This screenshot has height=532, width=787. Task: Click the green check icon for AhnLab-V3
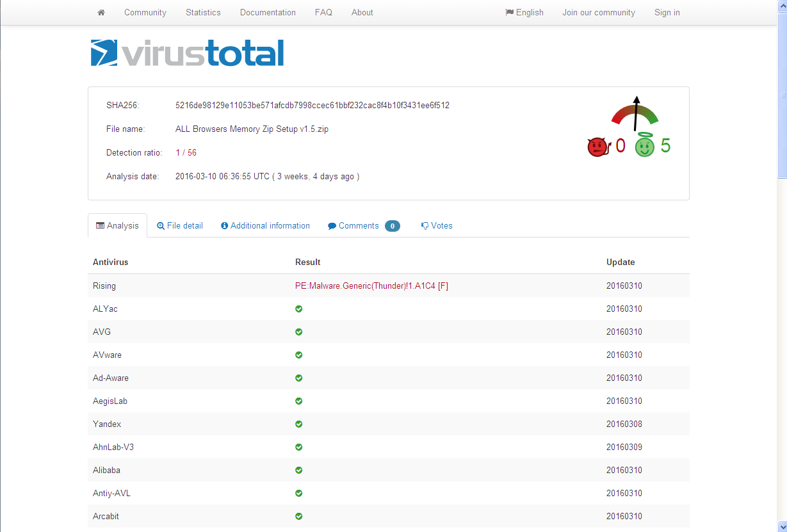pos(298,447)
